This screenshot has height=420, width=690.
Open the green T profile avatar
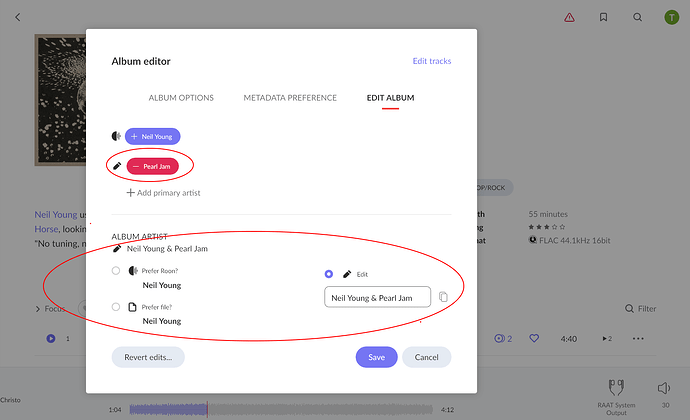[x=672, y=17]
